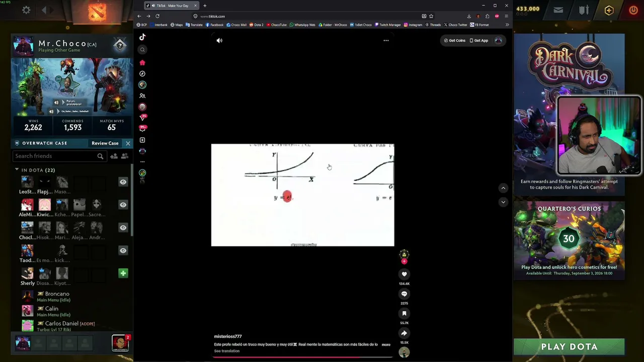Open the gold Dota Plus icon
644x362 pixels.
tap(609, 10)
